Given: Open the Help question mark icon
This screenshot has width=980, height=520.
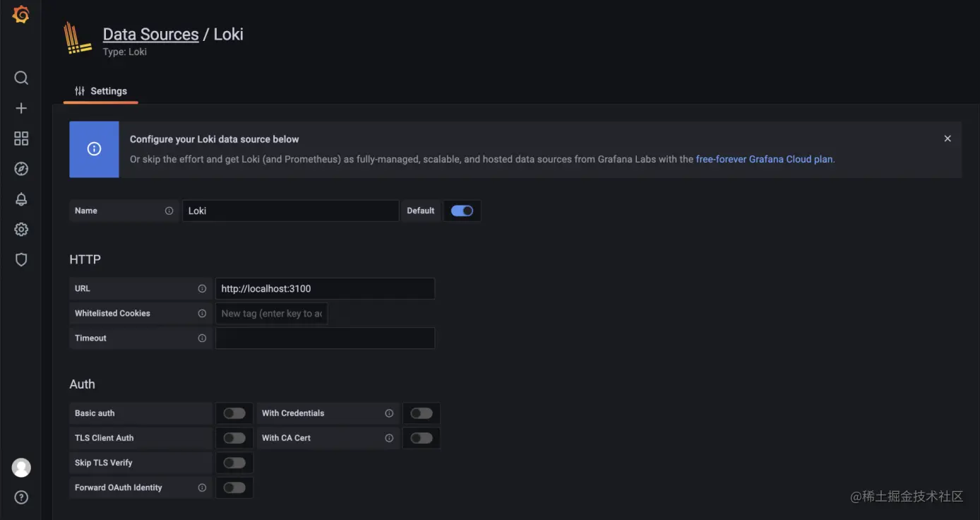Looking at the screenshot, I should [x=21, y=497].
